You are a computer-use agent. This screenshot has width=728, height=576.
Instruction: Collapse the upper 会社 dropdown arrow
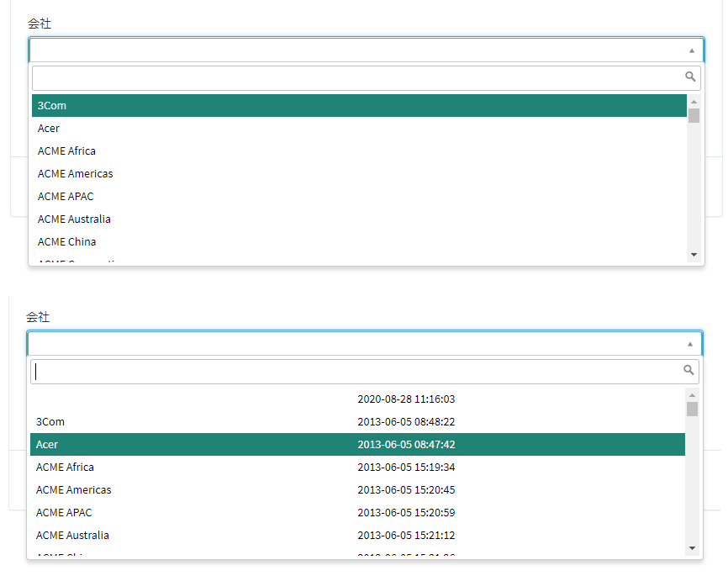[x=692, y=50]
